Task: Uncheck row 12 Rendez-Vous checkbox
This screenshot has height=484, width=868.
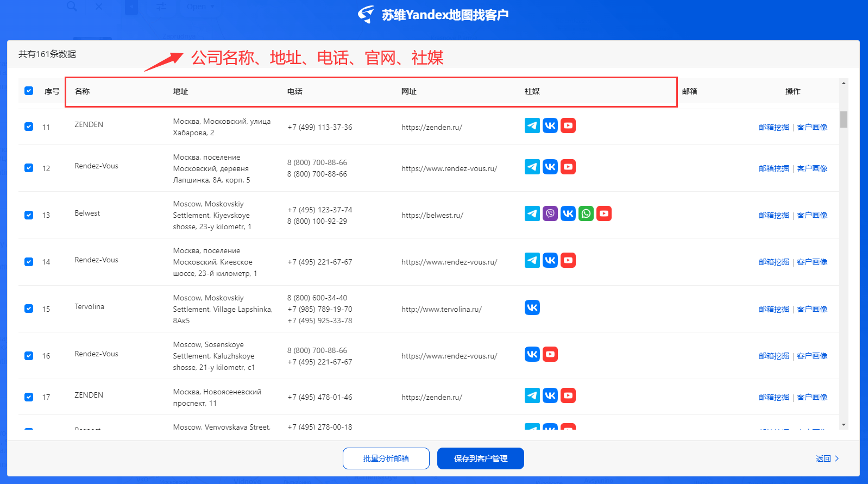Action: tap(29, 168)
